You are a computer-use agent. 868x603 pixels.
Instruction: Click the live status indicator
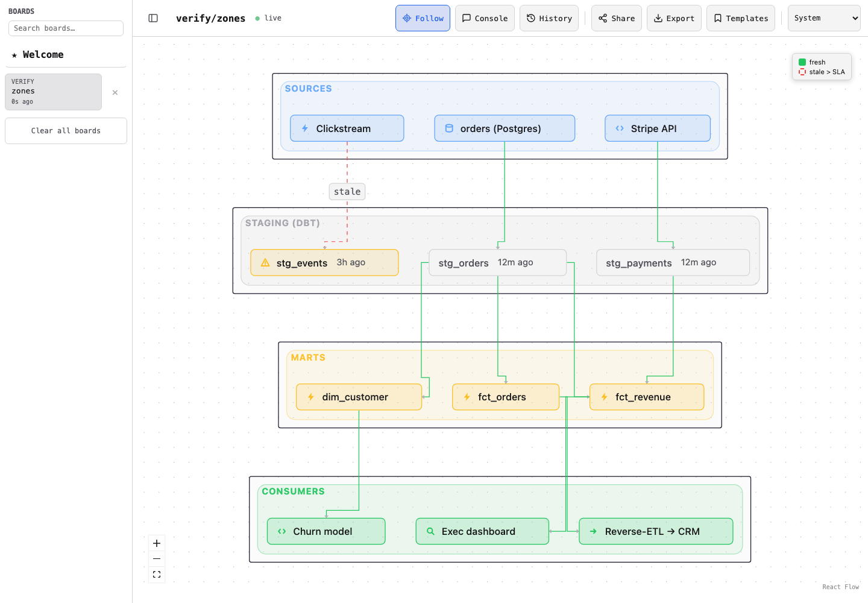(x=268, y=18)
